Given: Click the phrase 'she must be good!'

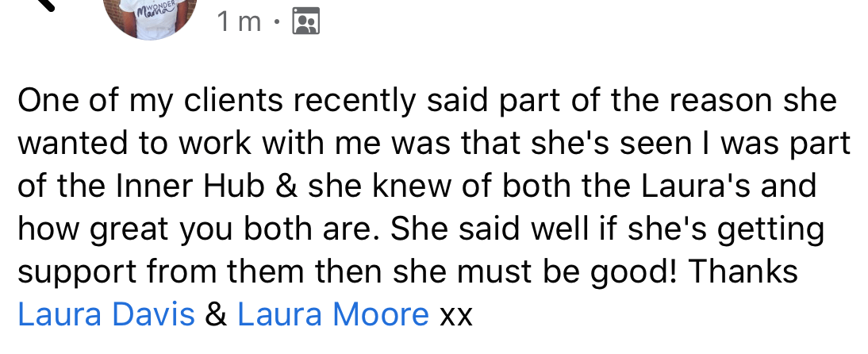Looking at the screenshot, I should (536, 272).
